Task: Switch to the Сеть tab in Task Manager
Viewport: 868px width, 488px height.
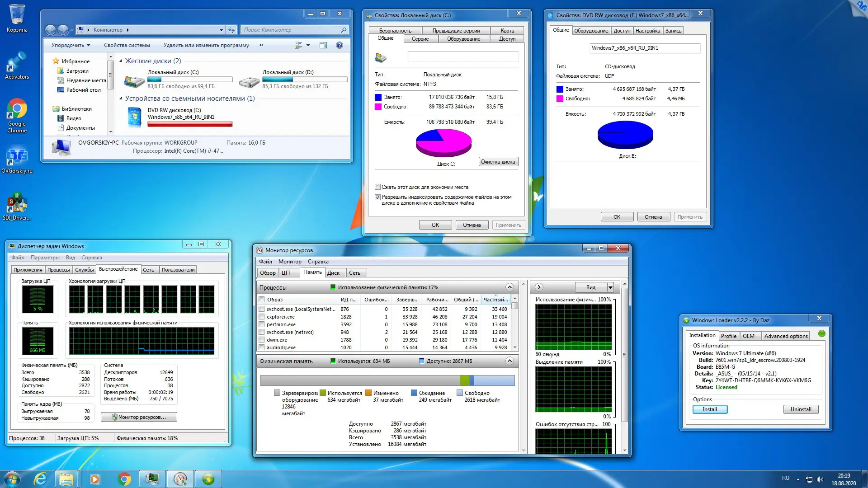Action: (x=149, y=270)
